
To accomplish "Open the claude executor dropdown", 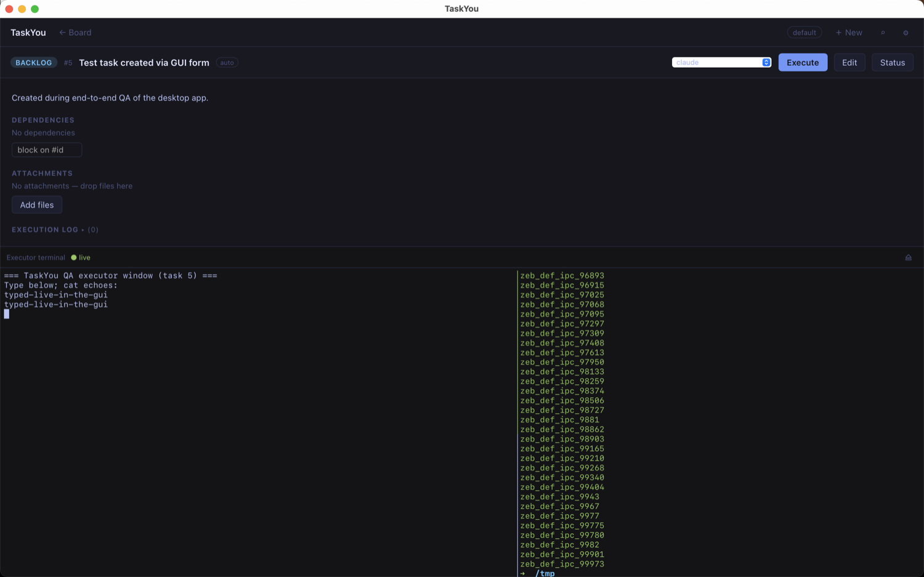I will click(721, 62).
